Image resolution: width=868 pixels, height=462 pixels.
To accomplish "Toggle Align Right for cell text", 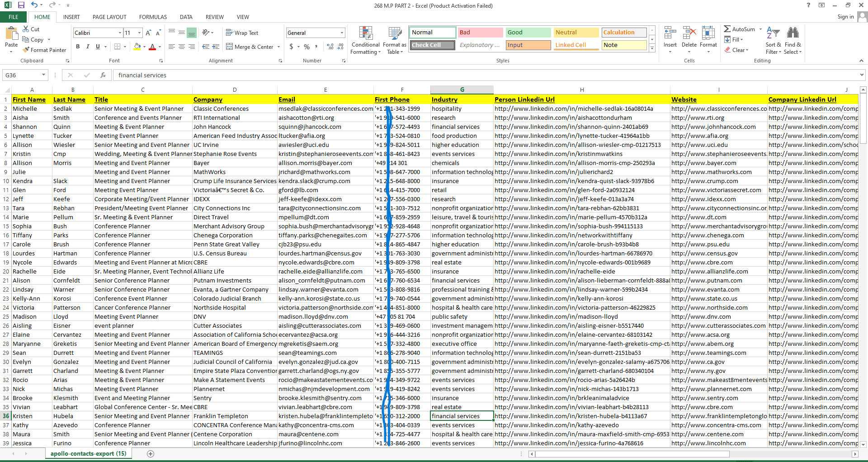I will [192, 47].
